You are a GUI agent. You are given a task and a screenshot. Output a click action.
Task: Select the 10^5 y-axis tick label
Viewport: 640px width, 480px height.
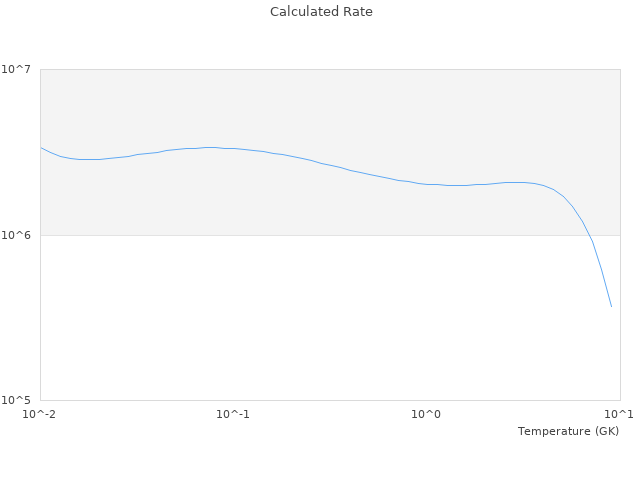click(19, 401)
